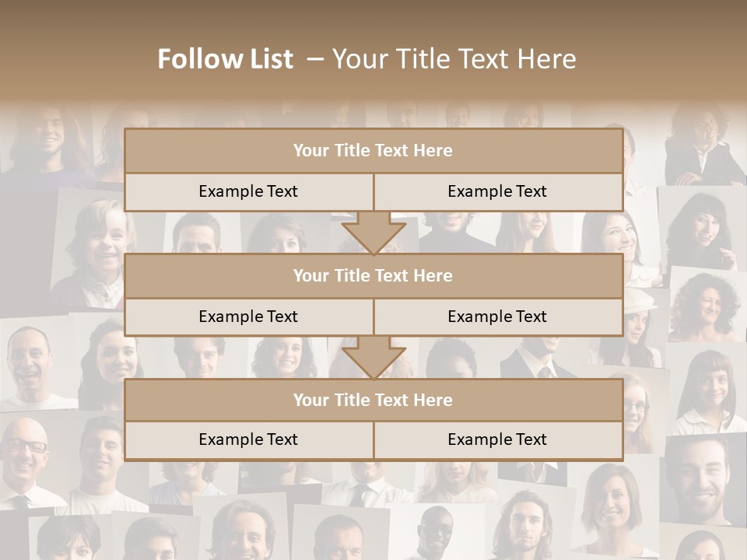This screenshot has height=560, width=747.
Task: Click right 'Example Text' cell in top block
Action: [497, 192]
